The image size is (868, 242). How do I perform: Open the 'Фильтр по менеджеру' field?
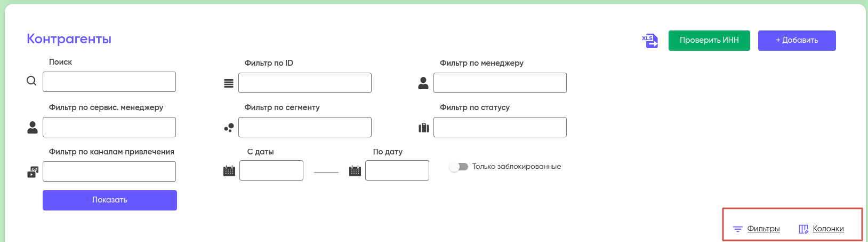(500, 83)
